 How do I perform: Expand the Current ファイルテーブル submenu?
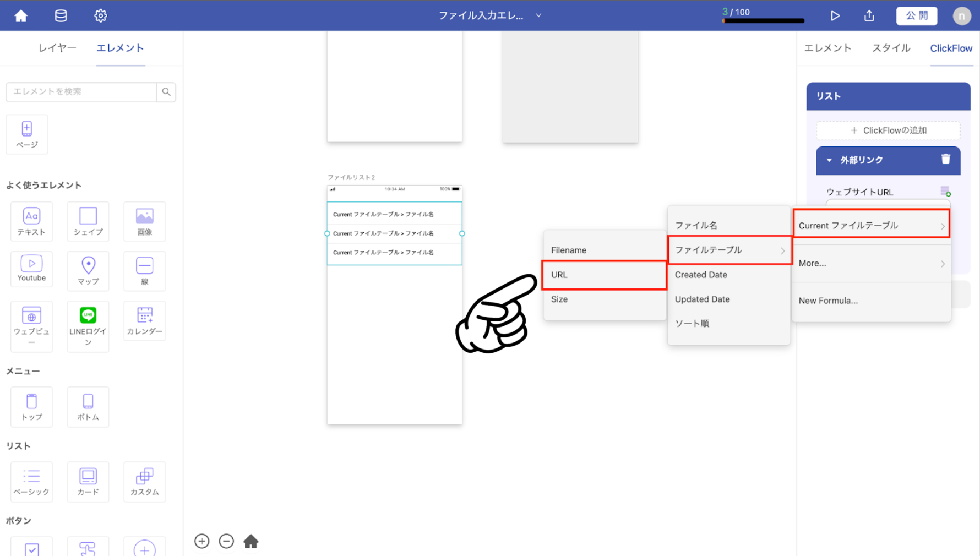pyautogui.click(x=872, y=225)
